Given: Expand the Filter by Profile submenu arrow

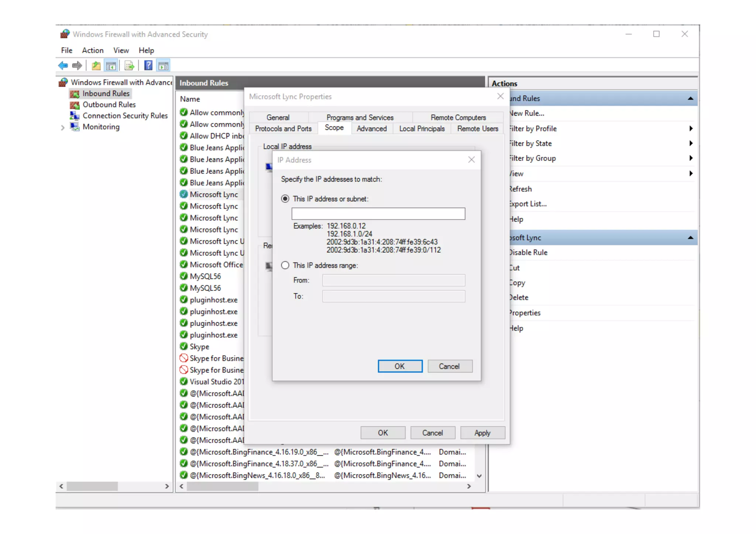Looking at the screenshot, I should [691, 128].
